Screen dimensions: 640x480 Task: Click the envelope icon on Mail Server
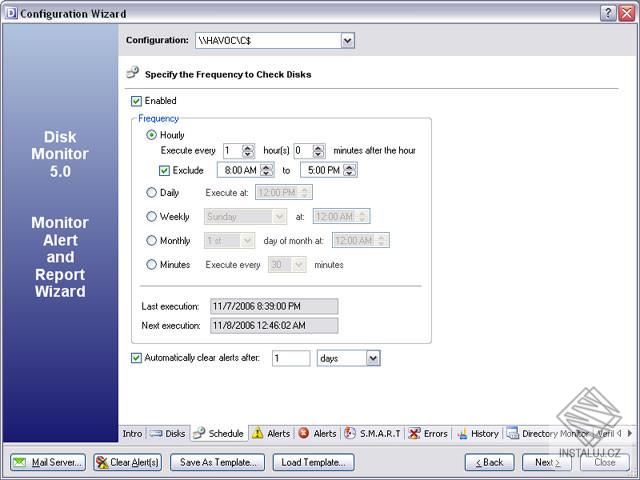[19, 462]
